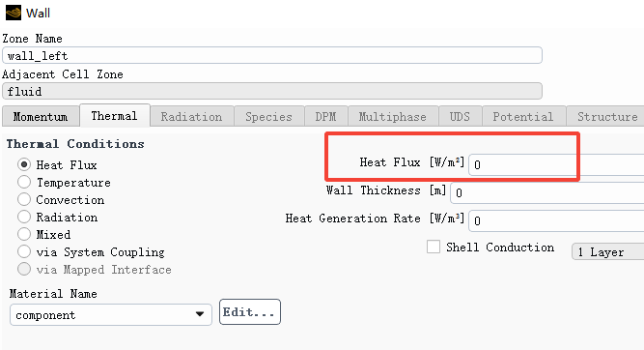Screen dimensions: 644x350
Task: Select the Heat Flux radio button
Action: click(x=24, y=165)
